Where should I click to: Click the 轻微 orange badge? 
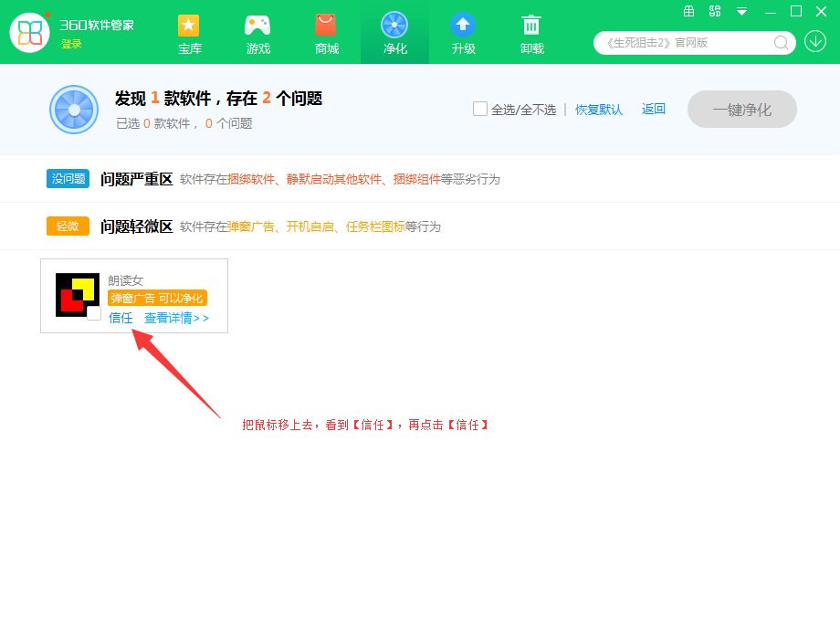(x=68, y=226)
